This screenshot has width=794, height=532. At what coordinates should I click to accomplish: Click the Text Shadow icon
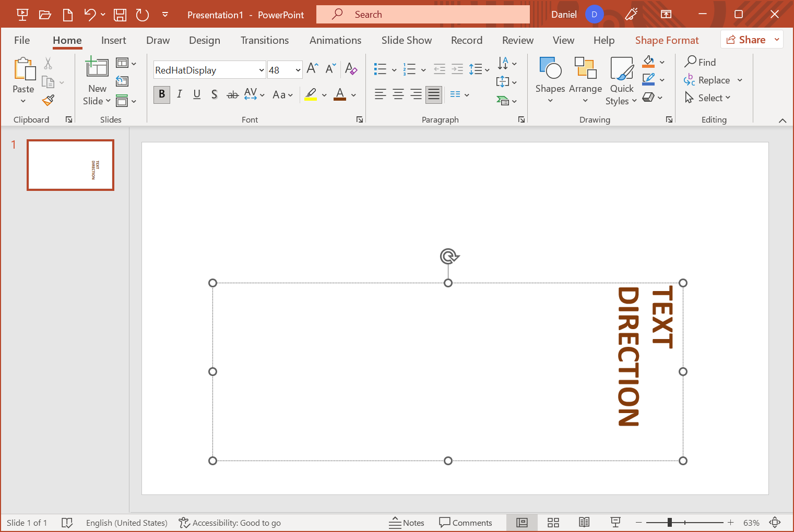pos(214,94)
